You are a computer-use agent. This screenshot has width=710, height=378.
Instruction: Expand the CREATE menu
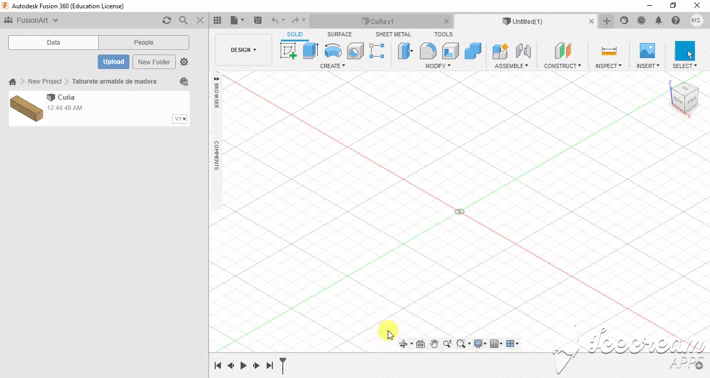click(332, 66)
